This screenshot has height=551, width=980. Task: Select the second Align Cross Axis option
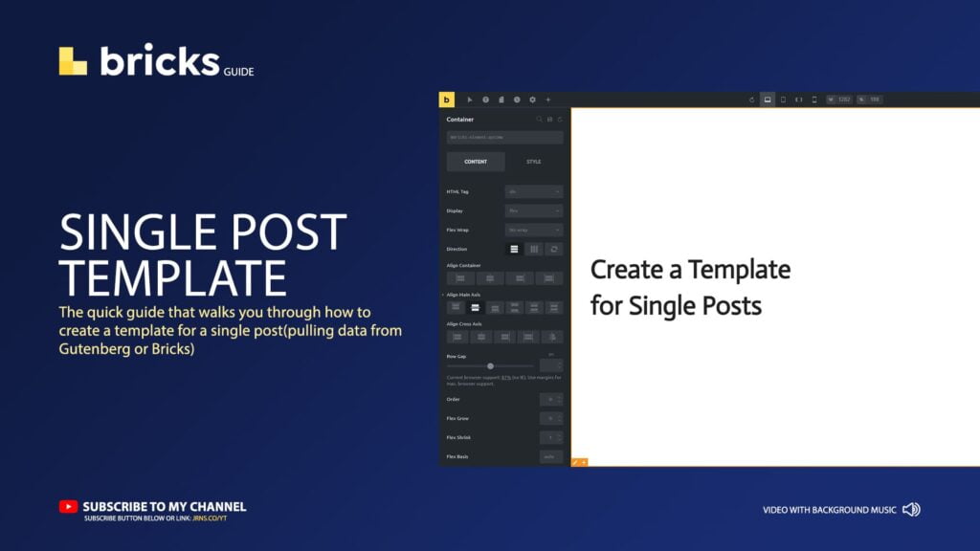click(481, 338)
